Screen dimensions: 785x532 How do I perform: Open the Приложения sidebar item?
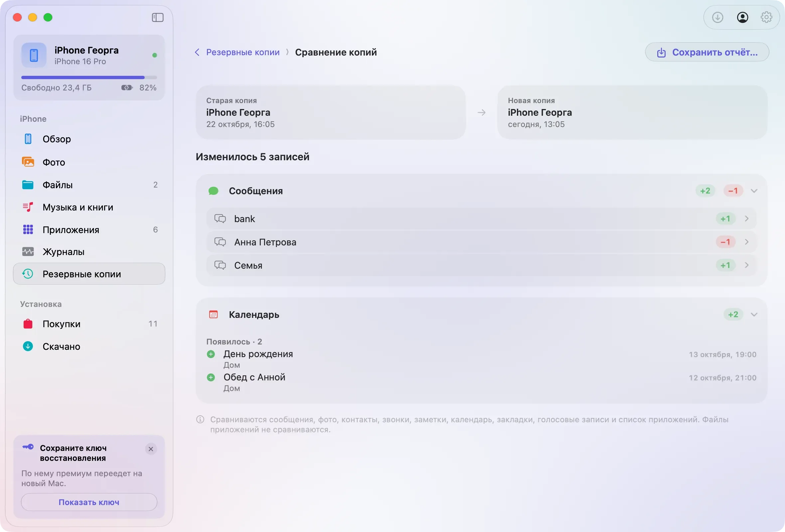point(89,229)
